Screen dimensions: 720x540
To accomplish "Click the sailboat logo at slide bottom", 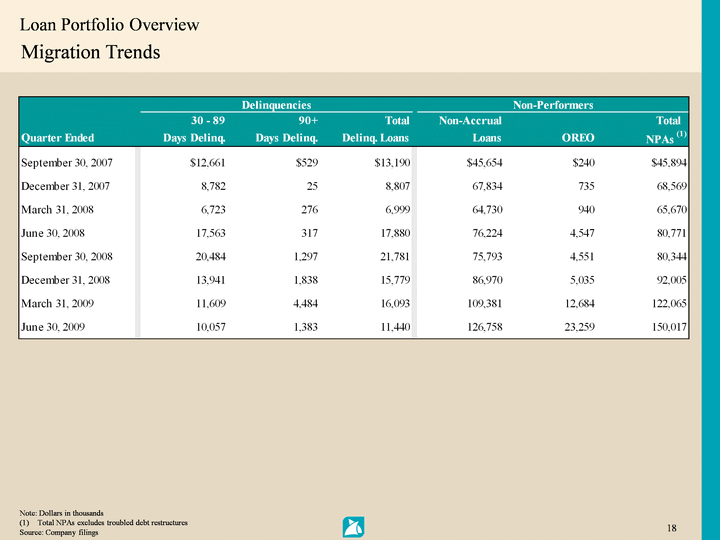I will point(353,526).
